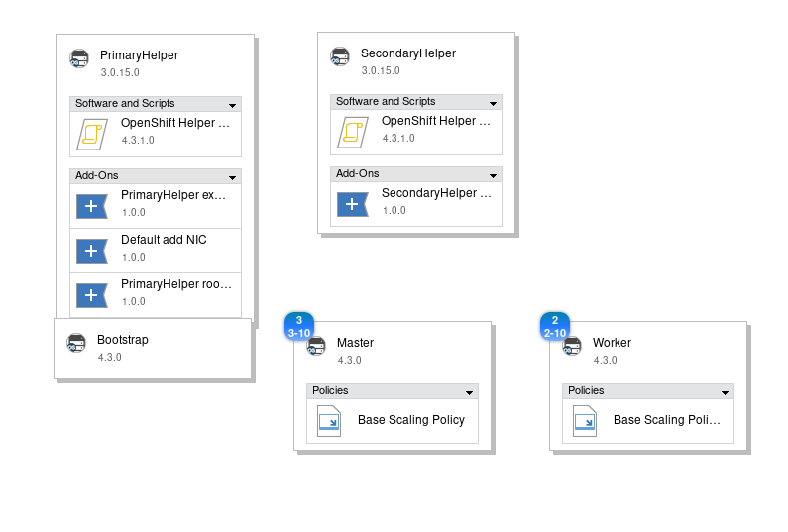Select the PrimaryHelper title text
Screen dimensions: 788x532
point(139,55)
